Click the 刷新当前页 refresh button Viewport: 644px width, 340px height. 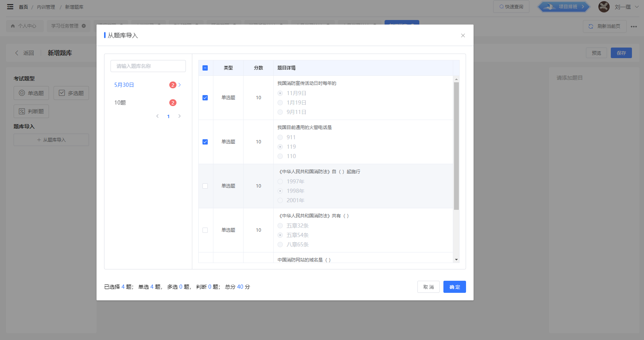point(604,26)
